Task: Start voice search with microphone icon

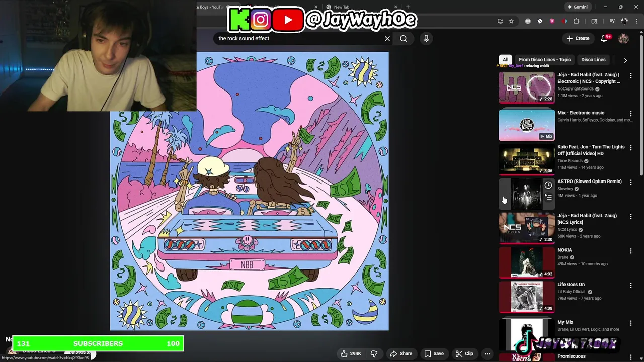Action: 426,38
